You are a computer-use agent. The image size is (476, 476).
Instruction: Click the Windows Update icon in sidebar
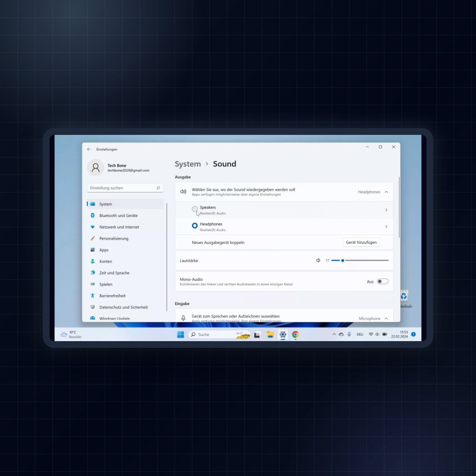[92, 318]
